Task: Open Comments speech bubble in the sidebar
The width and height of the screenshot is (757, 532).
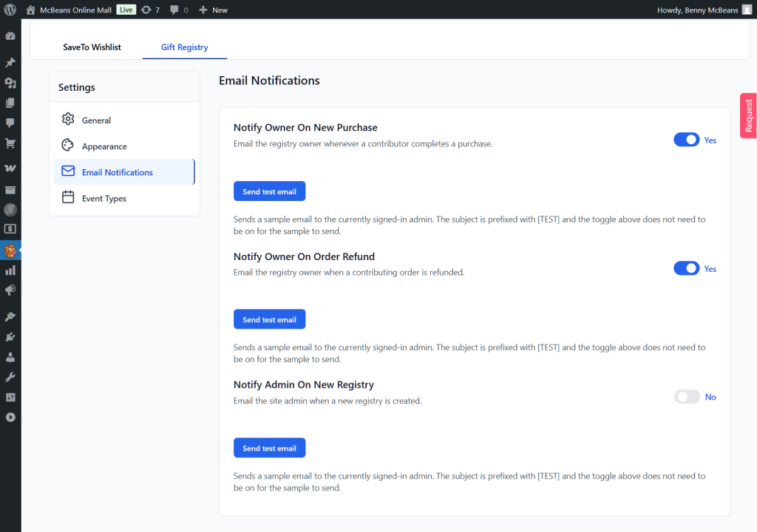Action: 10,123
